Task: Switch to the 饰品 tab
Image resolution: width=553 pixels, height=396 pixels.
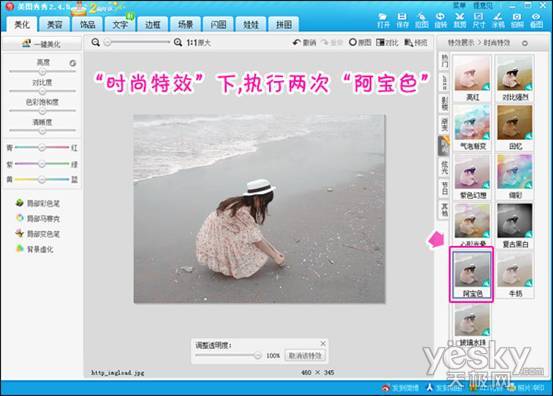Action: [87, 24]
